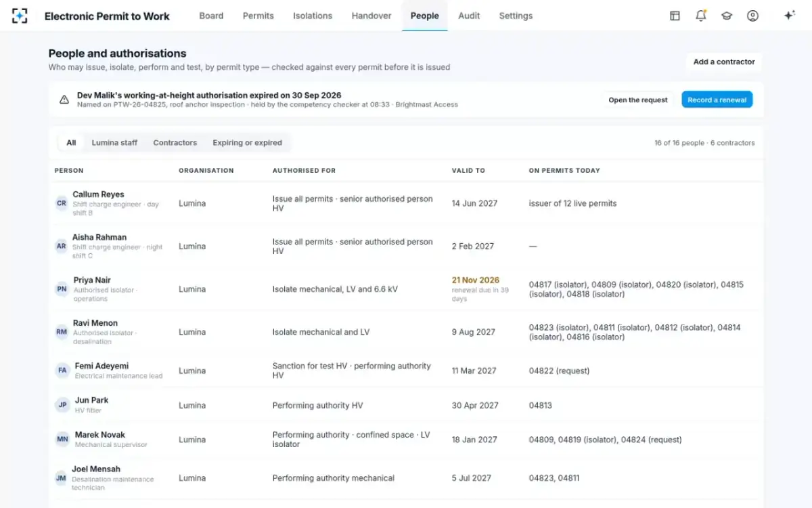Launch the sparkle assistant icon
This screenshot has width=812, height=508.
point(789,16)
